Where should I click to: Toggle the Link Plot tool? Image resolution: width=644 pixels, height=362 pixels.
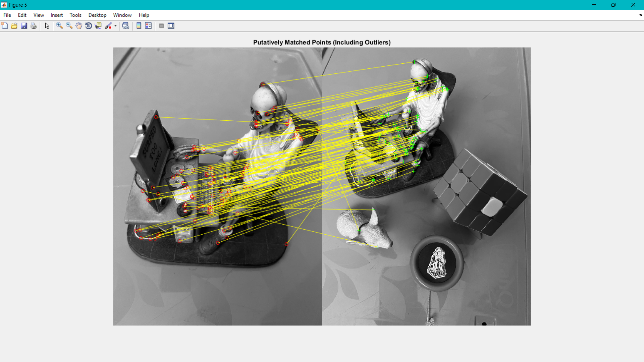point(126,26)
